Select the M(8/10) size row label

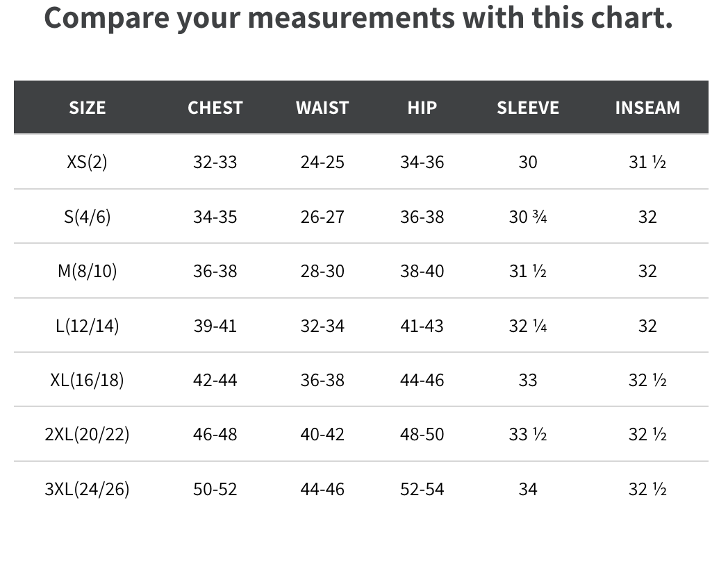coord(88,271)
